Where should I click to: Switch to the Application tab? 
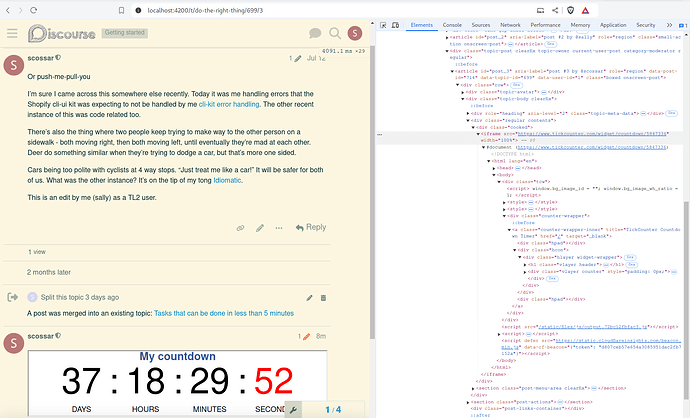pyautogui.click(x=613, y=25)
